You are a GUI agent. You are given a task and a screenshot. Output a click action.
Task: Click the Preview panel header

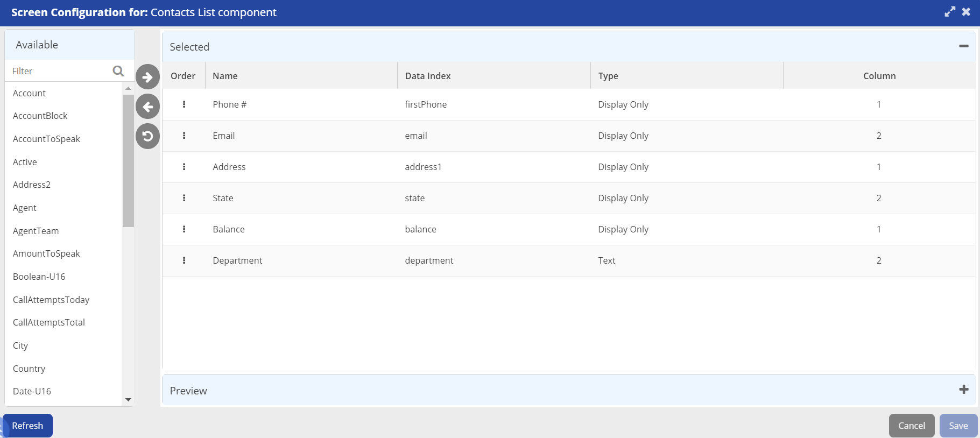569,390
